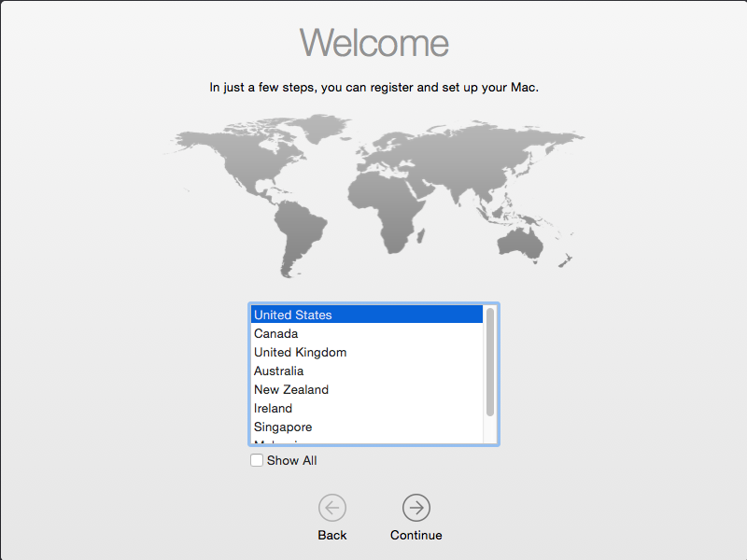The image size is (747, 560).
Task: Click the Back text label
Action: point(332,535)
